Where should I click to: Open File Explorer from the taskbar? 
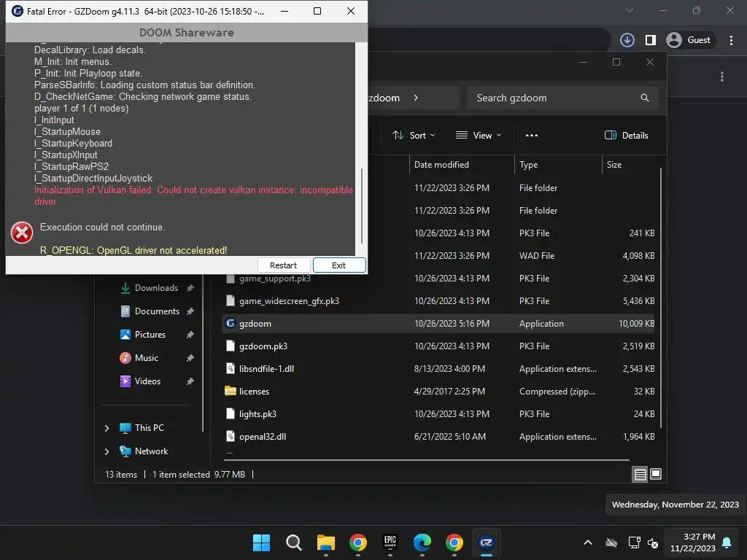326,542
